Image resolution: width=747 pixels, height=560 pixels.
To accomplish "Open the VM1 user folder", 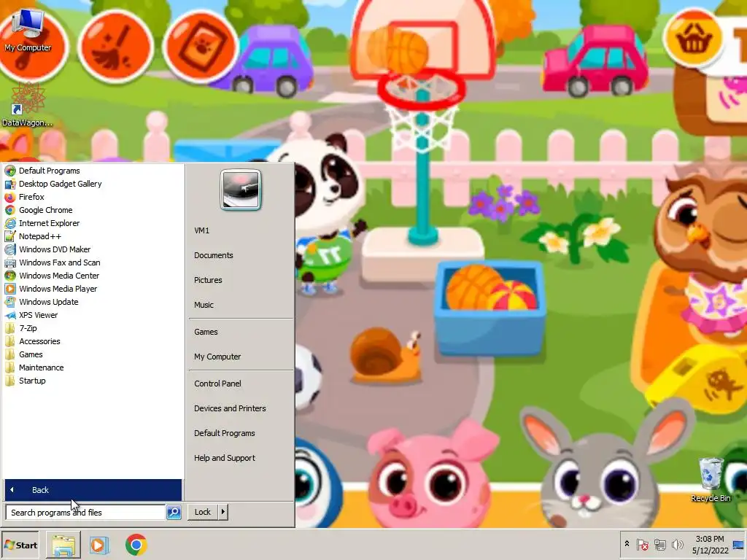I will (x=202, y=230).
